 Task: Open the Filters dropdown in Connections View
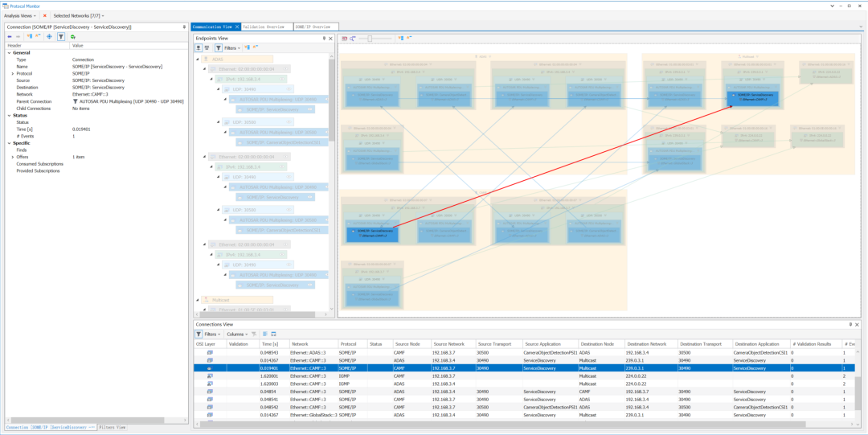pos(212,334)
